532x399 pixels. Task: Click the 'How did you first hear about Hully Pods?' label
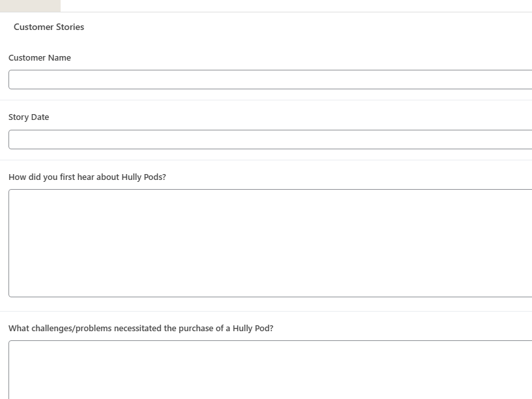coord(87,177)
